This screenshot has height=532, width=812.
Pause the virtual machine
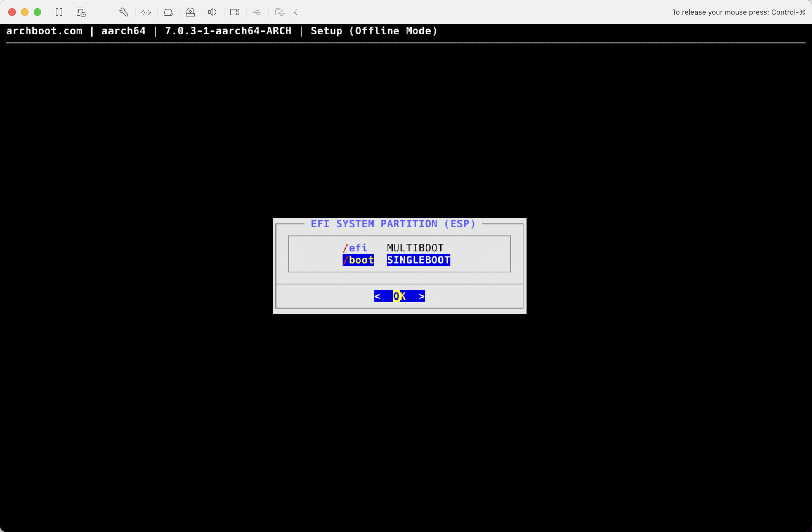[x=59, y=12]
